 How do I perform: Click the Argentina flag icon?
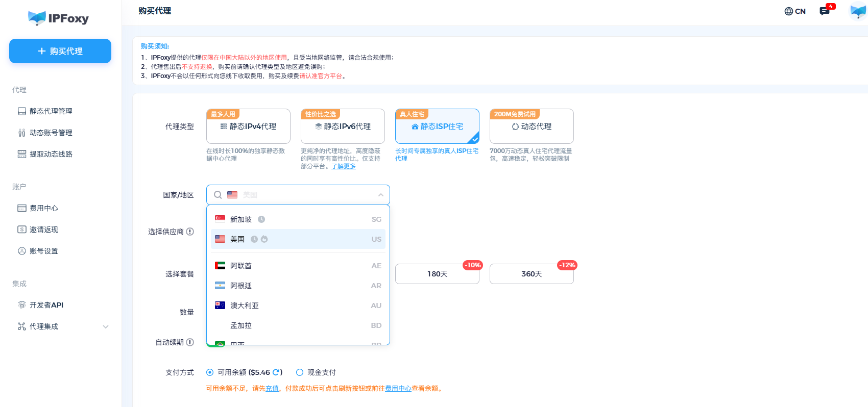[x=220, y=286]
